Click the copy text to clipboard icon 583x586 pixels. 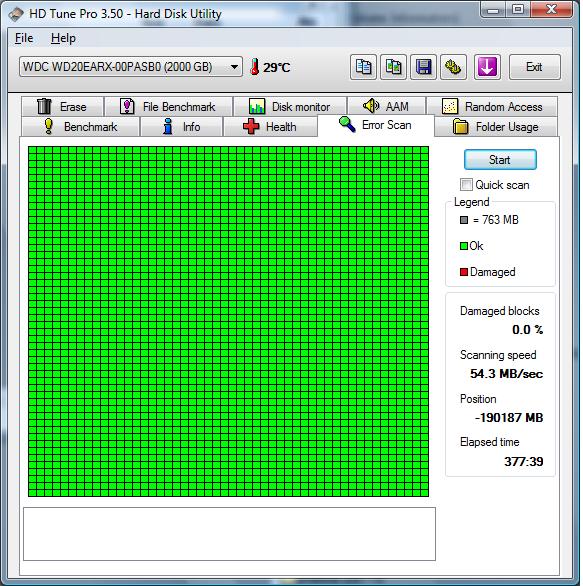click(x=363, y=67)
